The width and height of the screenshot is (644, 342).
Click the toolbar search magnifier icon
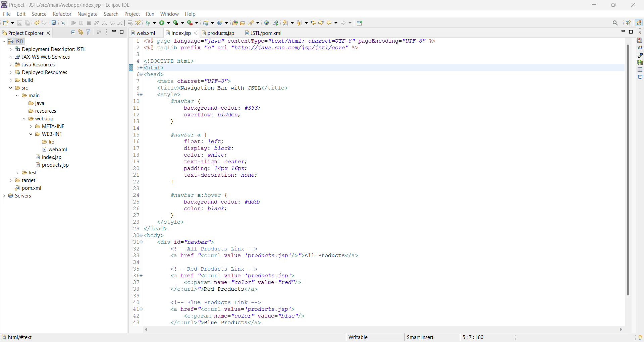[615, 23]
